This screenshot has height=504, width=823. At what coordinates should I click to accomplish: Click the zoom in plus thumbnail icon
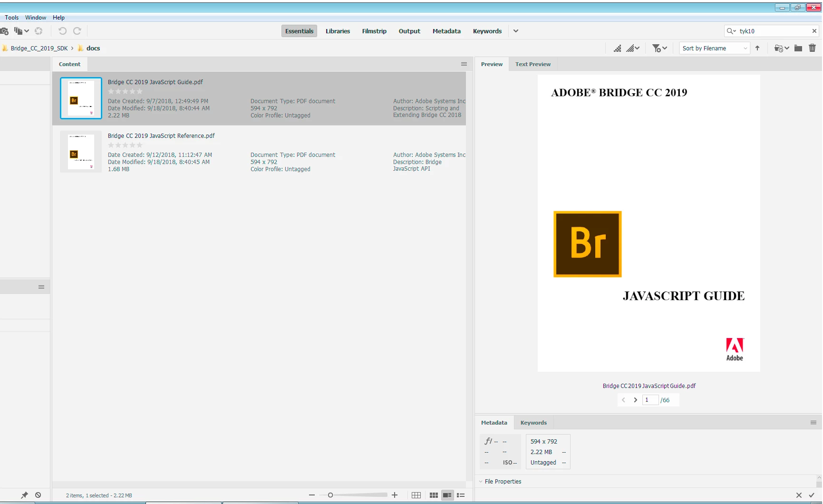[x=395, y=495]
